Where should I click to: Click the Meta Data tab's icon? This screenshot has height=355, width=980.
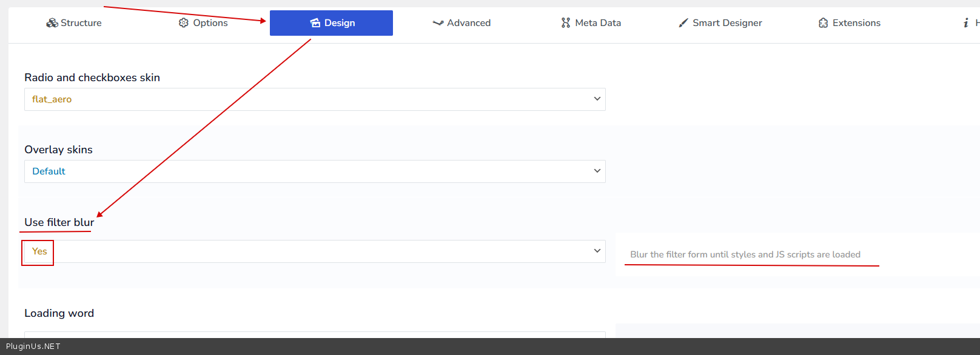point(566,23)
